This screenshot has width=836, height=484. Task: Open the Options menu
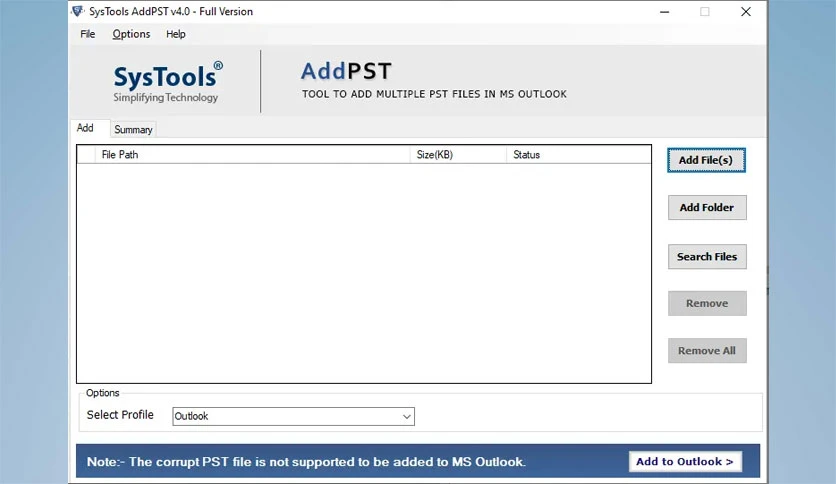pos(131,34)
